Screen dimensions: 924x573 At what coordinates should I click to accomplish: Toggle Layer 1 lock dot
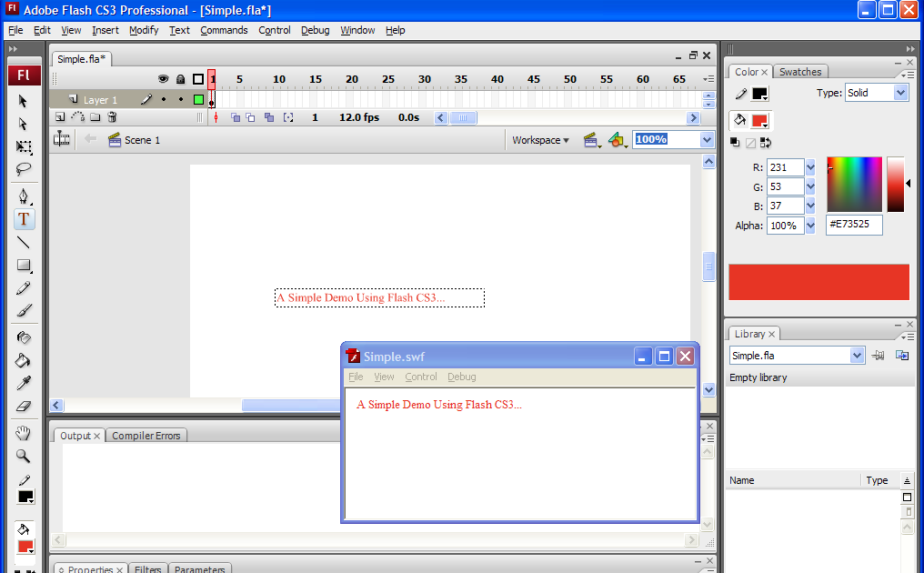point(181,100)
